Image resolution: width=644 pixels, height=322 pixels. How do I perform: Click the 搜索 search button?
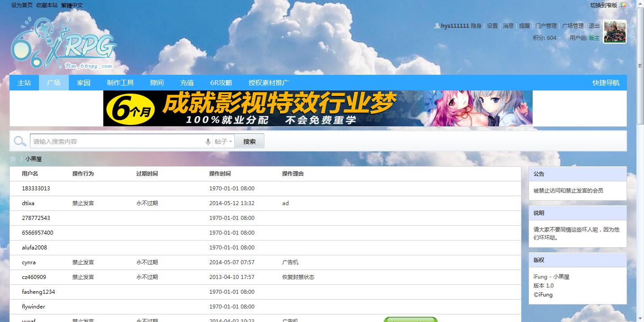click(250, 142)
